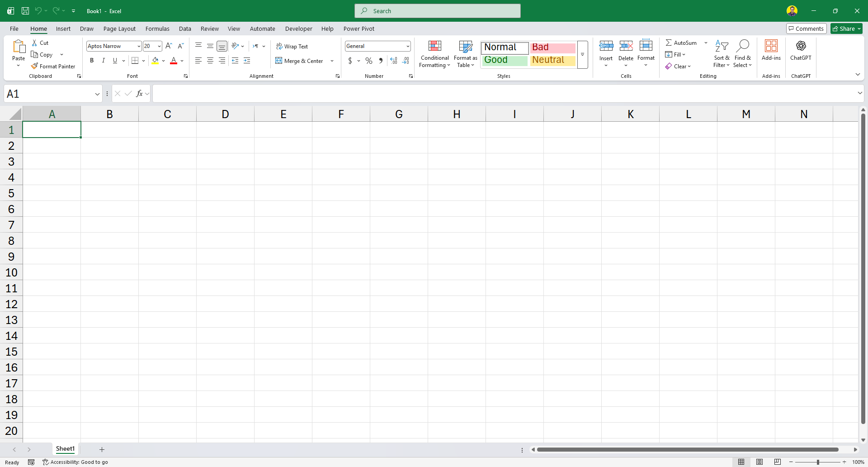The width and height of the screenshot is (868, 467).
Task: Click the Comma Style icon
Action: coord(381,61)
